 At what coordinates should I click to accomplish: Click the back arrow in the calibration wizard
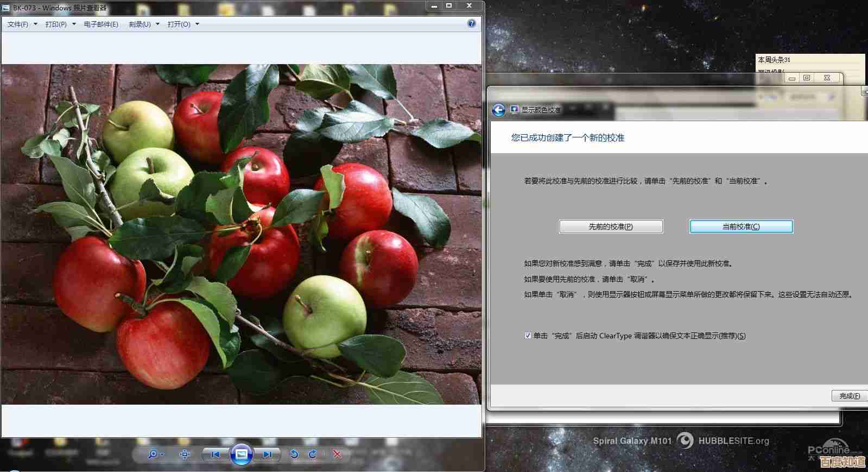tap(498, 110)
